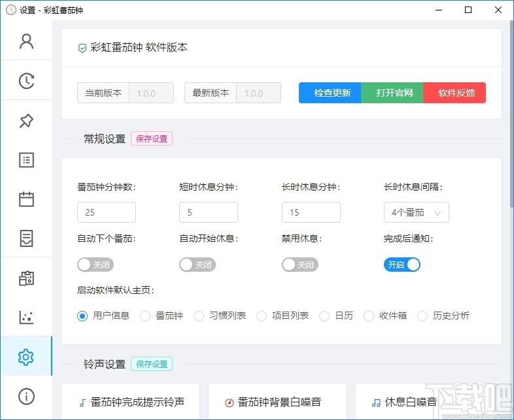This screenshot has width=514, height=420.
Task: Click the 常规设置 heading text
Action: pos(105,138)
